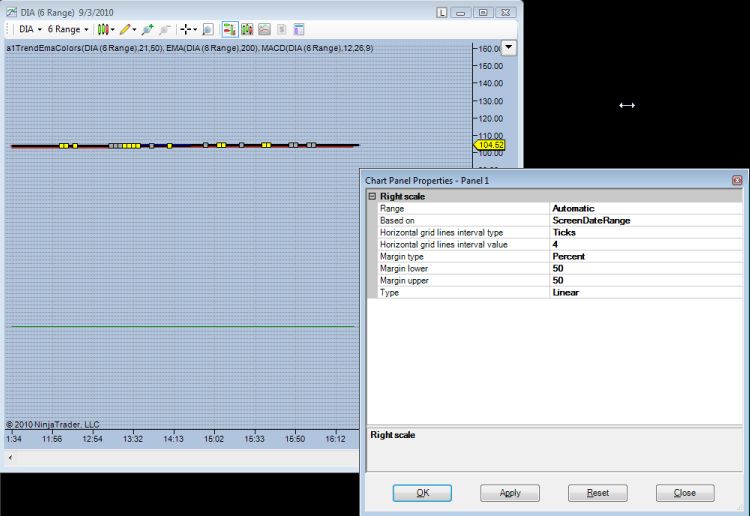
Task: Select the Margin type label
Action: point(402,256)
